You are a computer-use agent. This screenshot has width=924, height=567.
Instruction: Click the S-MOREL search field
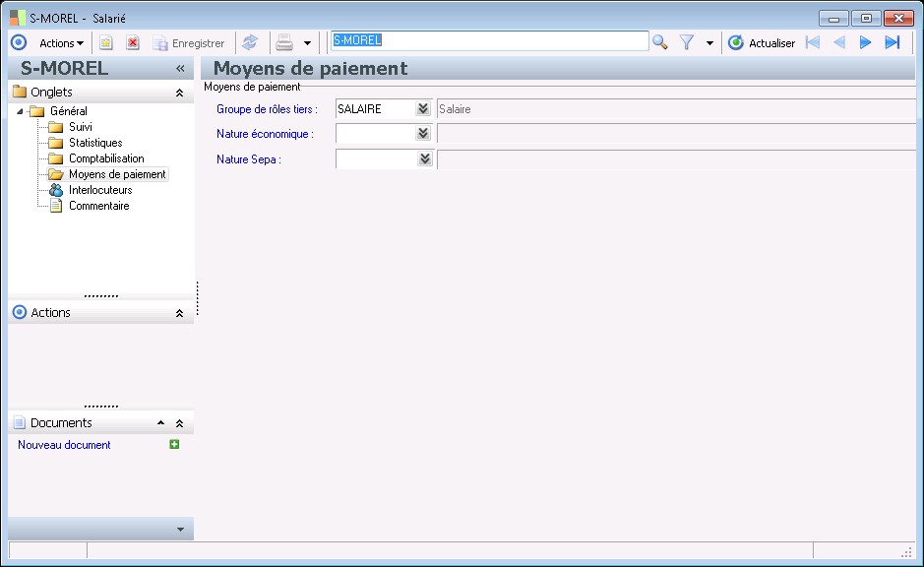tap(490, 40)
